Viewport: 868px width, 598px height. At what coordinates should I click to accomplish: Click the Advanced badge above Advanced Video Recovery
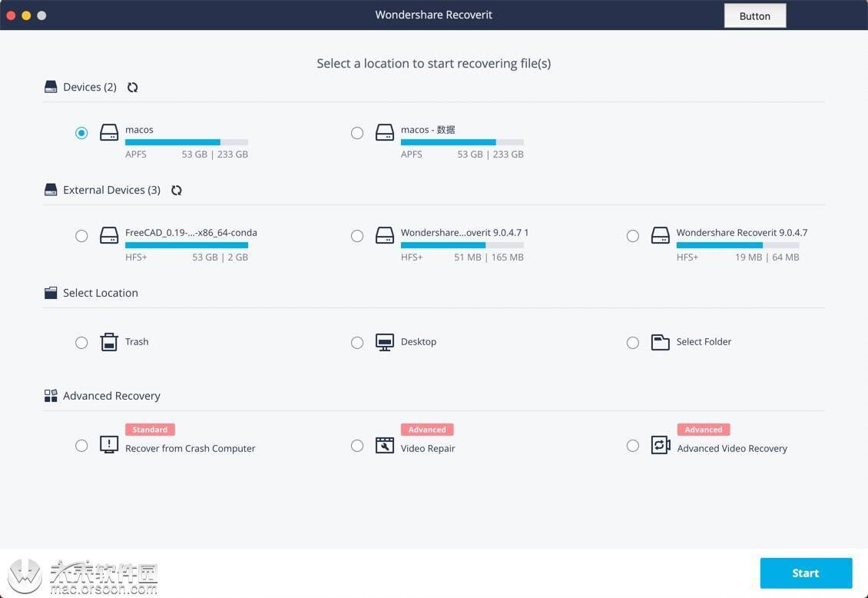coord(704,430)
